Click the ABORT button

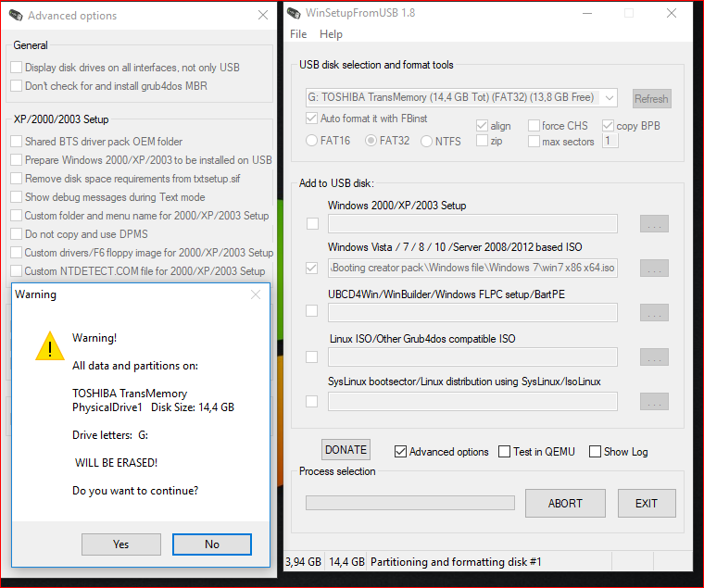(x=565, y=503)
